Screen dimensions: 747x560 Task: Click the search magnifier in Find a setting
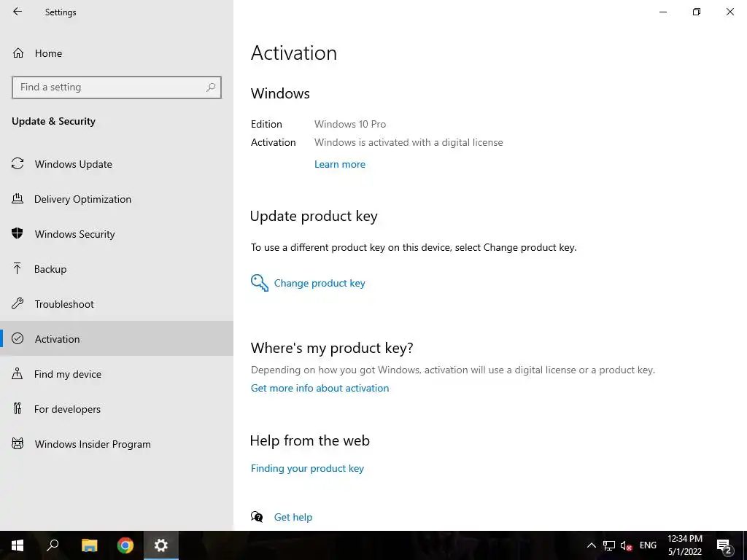point(211,87)
